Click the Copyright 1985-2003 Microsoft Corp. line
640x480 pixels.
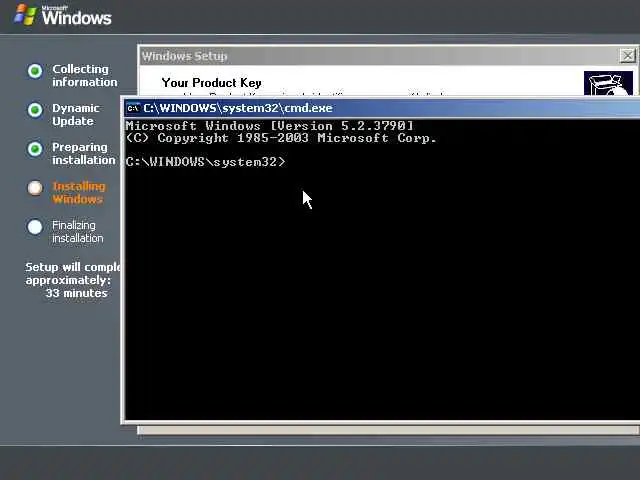tap(281, 138)
